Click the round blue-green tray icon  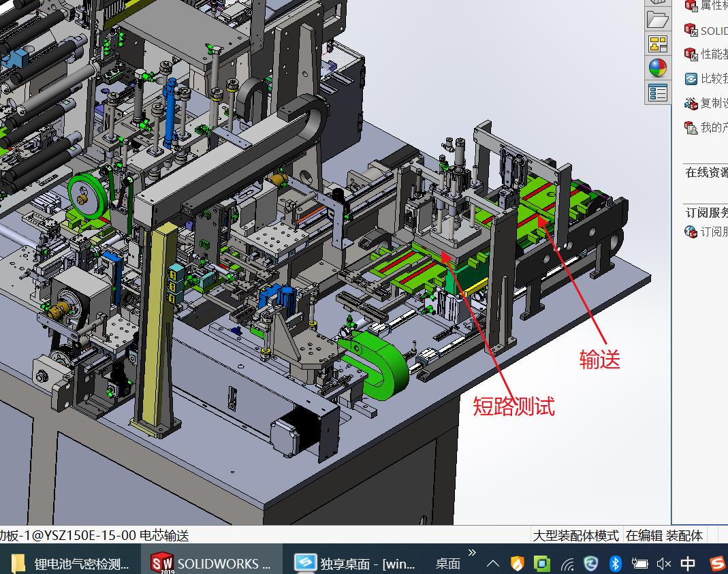tap(591, 564)
